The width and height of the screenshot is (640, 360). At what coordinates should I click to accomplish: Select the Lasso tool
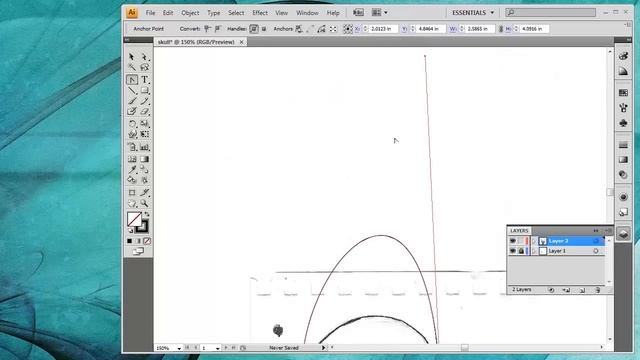[x=144, y=67]
